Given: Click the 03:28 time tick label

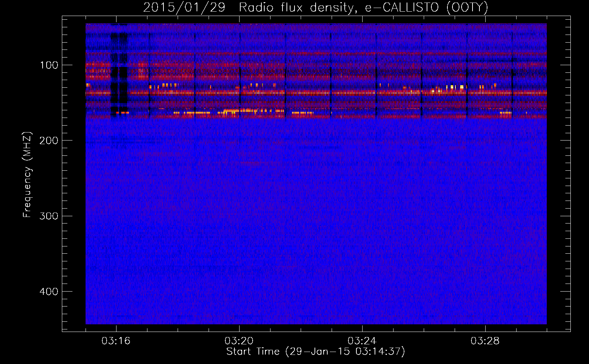Looking at the screenshot, I should tap(485, 341).
